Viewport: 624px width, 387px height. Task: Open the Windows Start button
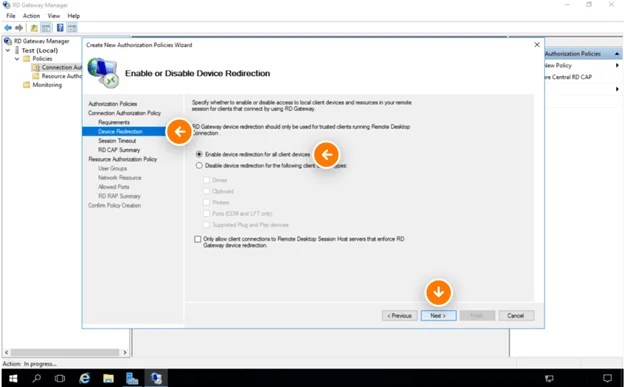(13, 378)
